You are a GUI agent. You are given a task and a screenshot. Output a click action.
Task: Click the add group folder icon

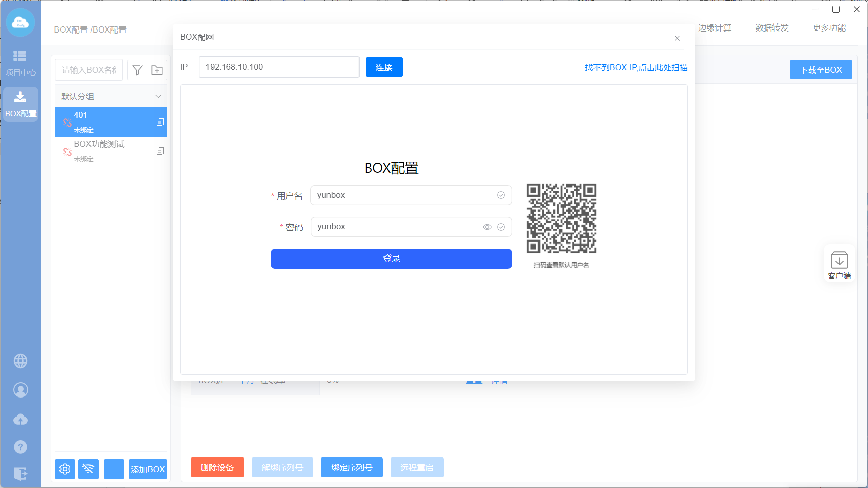point(157,70)
